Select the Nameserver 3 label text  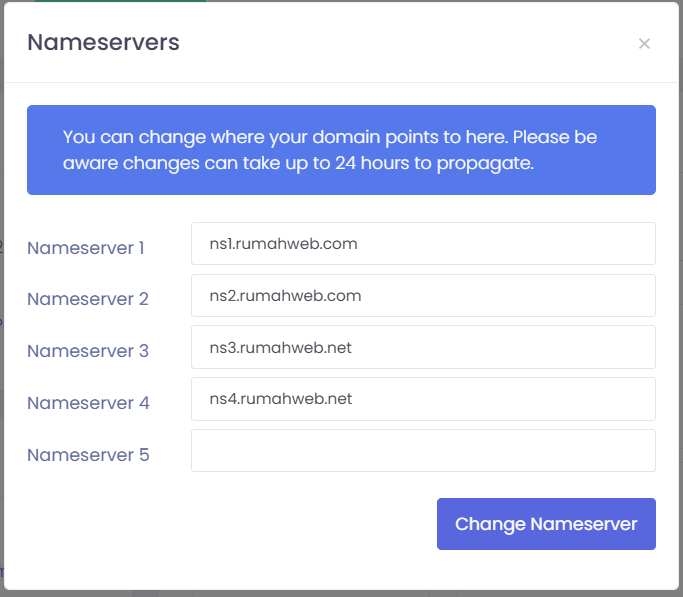[87, 351]
